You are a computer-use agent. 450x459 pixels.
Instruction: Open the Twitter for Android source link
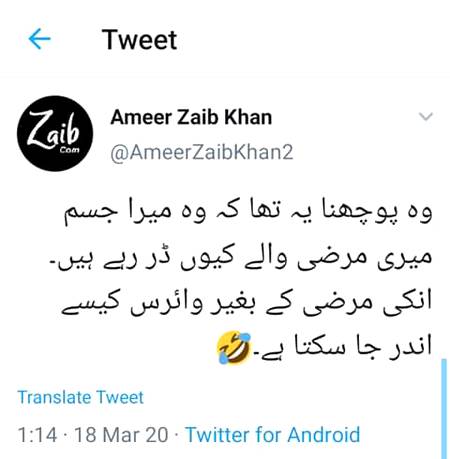[273, 435]
